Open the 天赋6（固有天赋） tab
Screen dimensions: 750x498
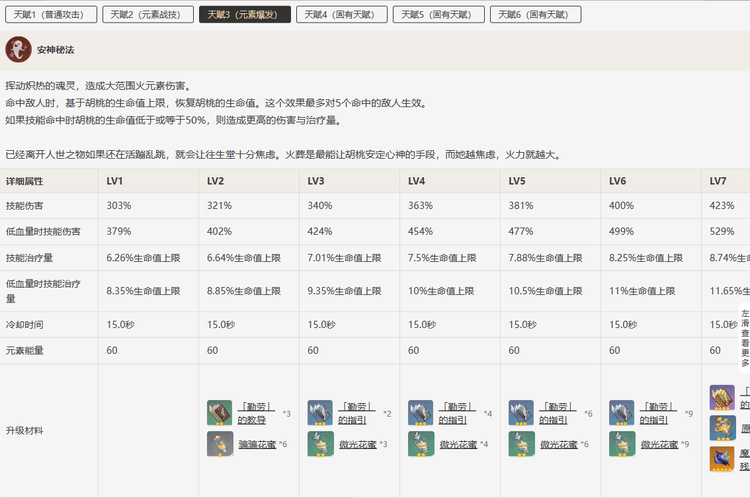pos(535,14)
